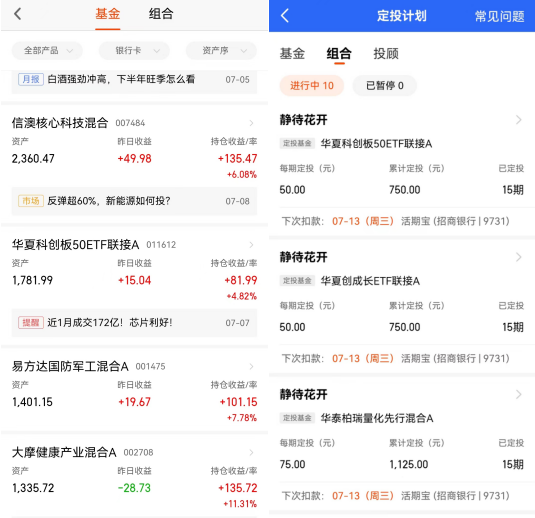Select the holding return rate +6.08%
Image resolution: width=535 pixels, height=518 pixels.
pos(242,175)
